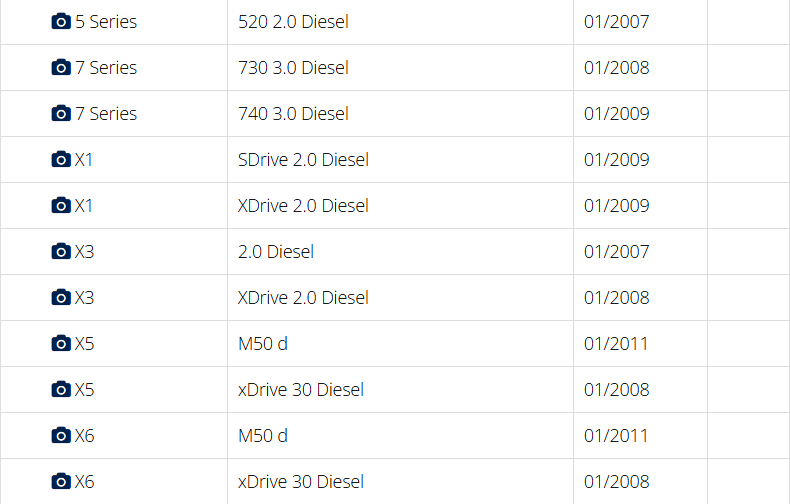The height and width of the screenshot is (504, 790).
Task: Select camera icon for X5 M50 d
Action: [61, 344]
